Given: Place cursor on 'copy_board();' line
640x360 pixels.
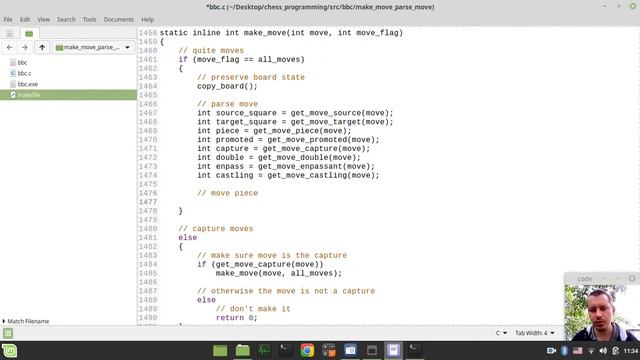Looking at the screenshot, I should coord(227,86).
